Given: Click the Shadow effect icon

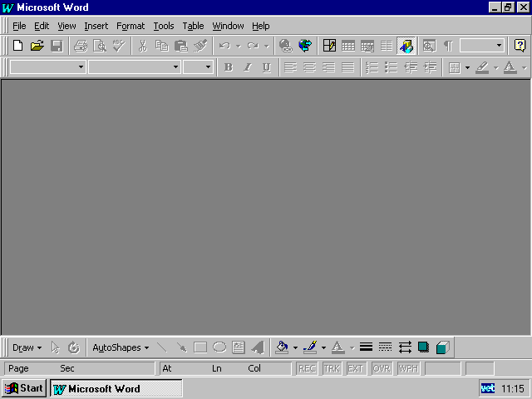Looking at the screenshot, I should tap(424, 347).
